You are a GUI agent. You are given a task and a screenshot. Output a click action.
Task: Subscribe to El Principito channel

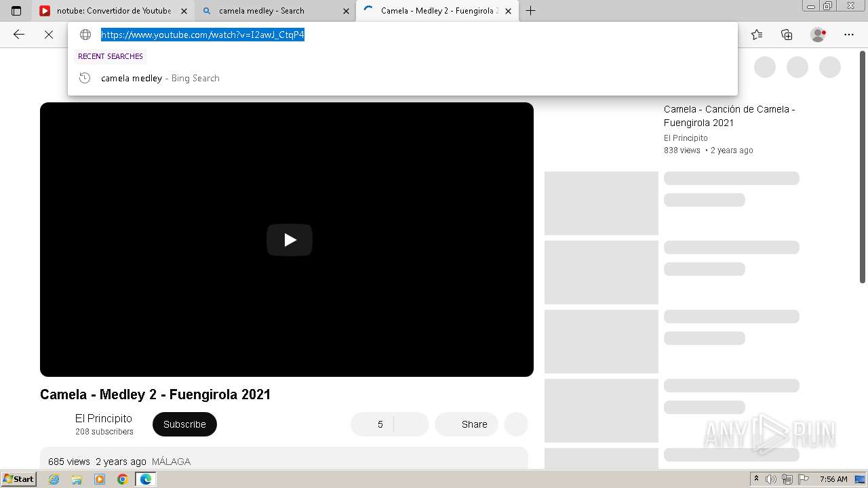pyautogui.click(x=184, y=424)
